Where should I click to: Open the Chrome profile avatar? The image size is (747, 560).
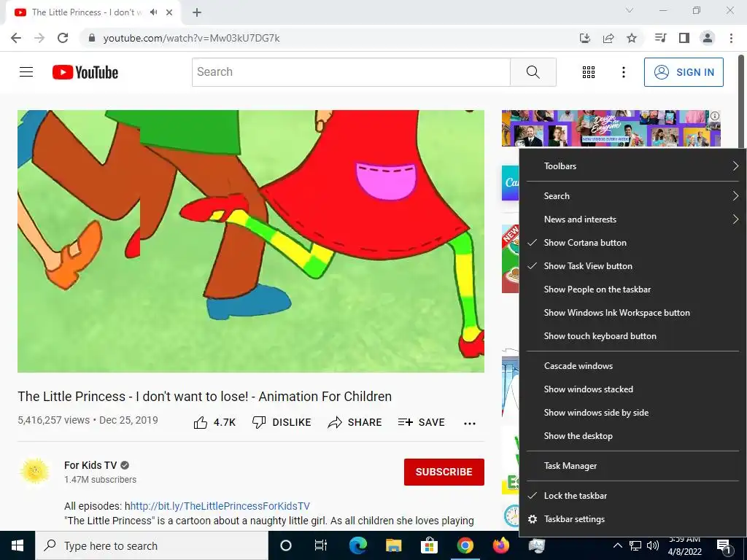point(708,38)
